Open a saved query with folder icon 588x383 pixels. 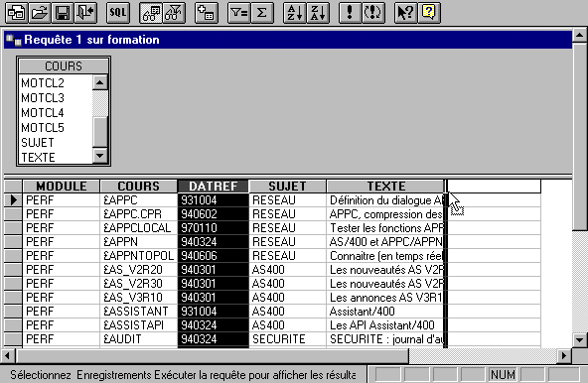tap(40, 12)
